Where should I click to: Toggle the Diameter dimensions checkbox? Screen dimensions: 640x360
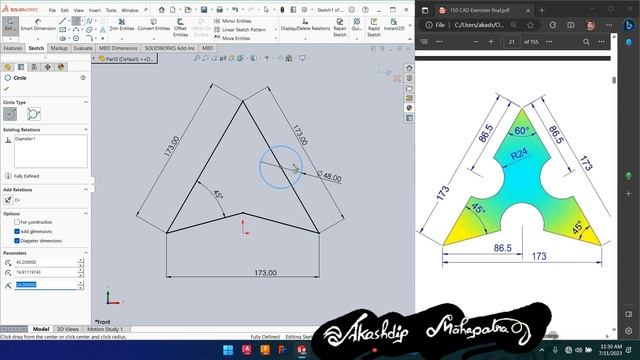tap(17, 241)
